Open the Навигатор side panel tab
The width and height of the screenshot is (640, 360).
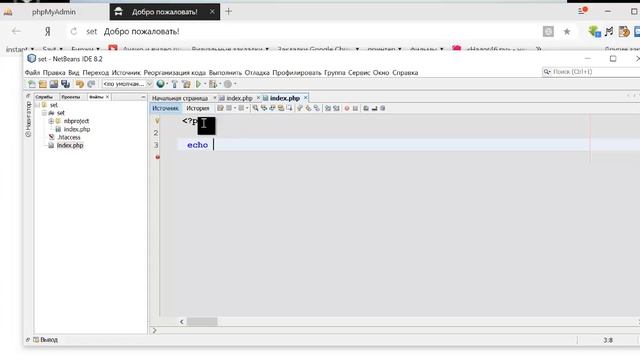[28, 119]
